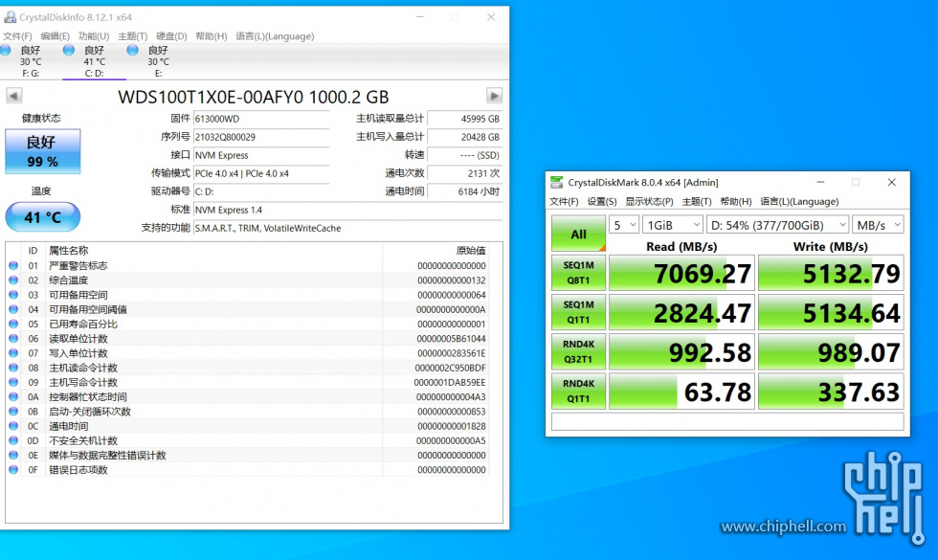Click status icon for attribute 0F 错误日志项数
Image resolution: width=938 pixels, height=560 pixels.
(13, 470)
